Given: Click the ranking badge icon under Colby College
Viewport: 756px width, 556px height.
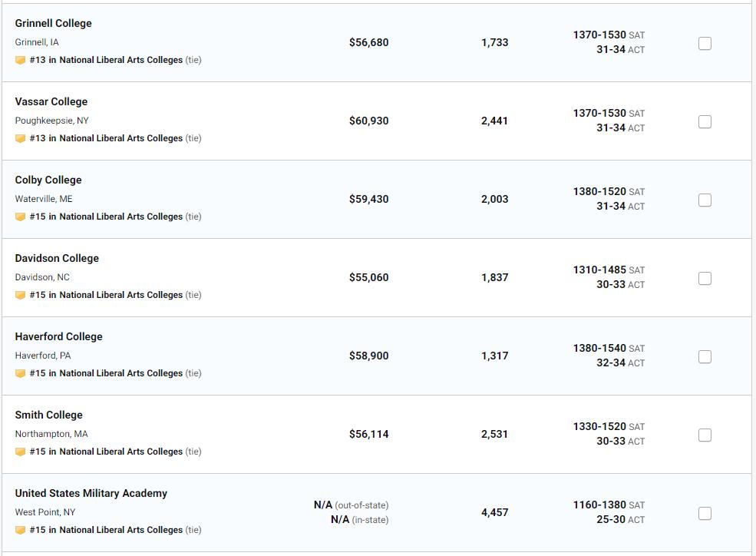Looking at the screenshot, I should 20,217.
